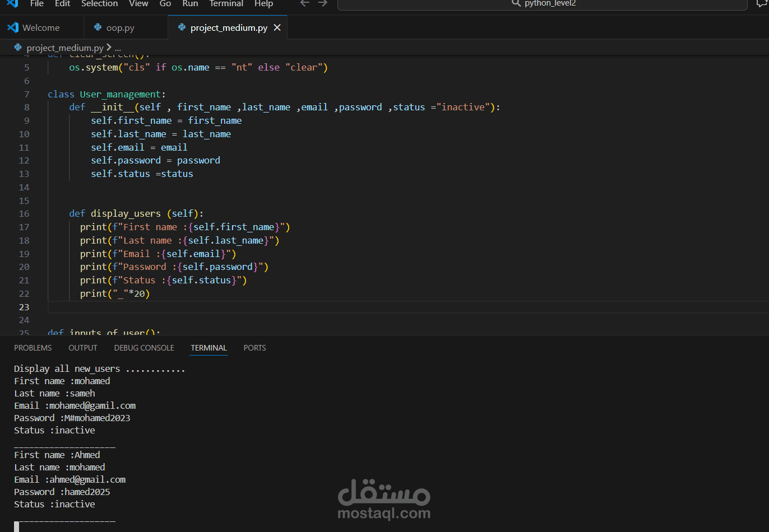Switch to the oop.py tab
Viewport: 769px width, 532px height.
point(126,27)
